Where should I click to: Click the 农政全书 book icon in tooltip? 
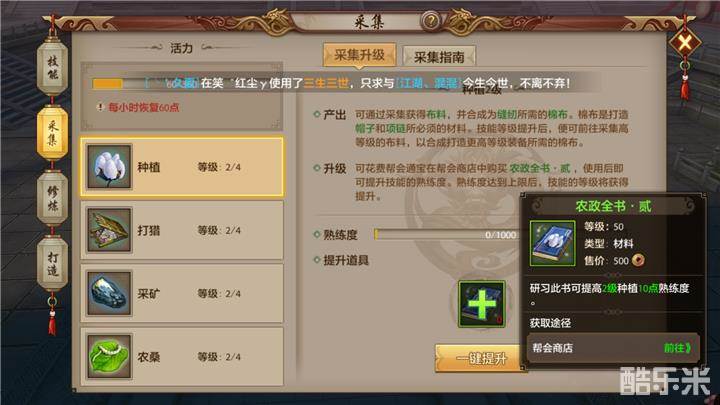click(x=552, y=243)
